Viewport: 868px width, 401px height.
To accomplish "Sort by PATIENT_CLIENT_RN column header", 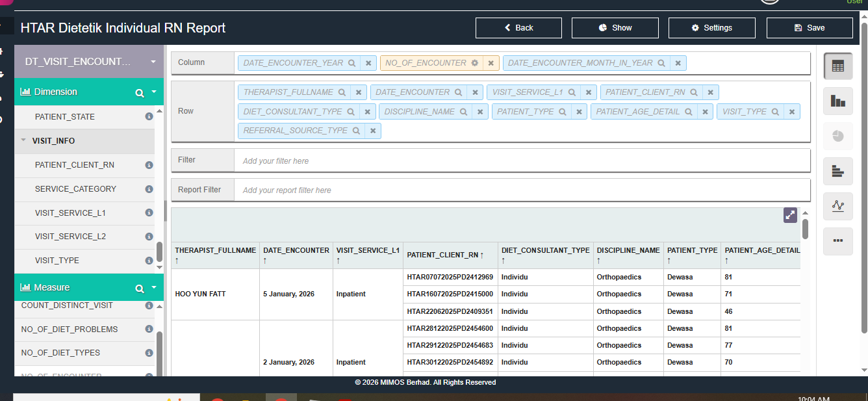I will [451, 255].
